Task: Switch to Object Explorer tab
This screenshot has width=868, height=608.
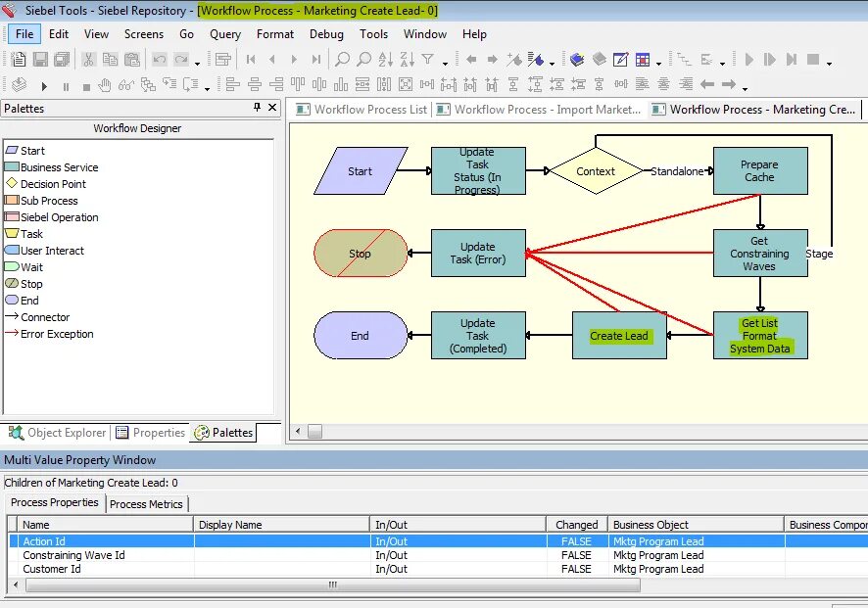Action: click(x=58, y=433)
